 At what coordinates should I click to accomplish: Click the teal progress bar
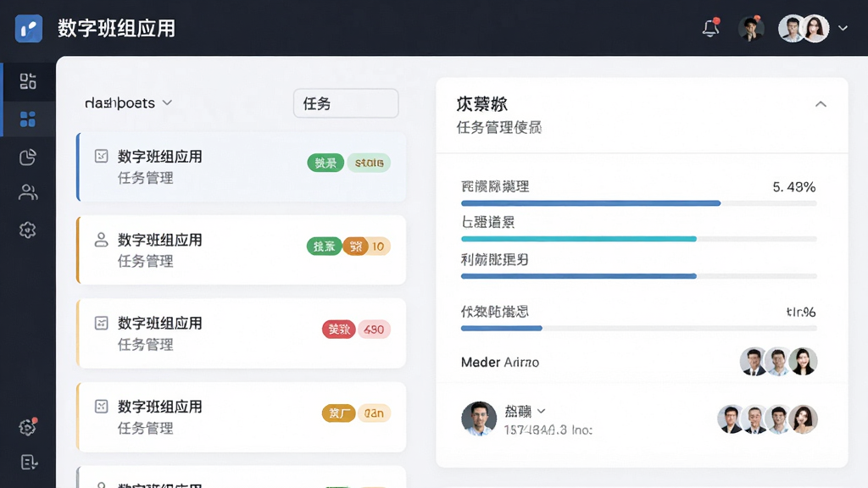(639, 239)
